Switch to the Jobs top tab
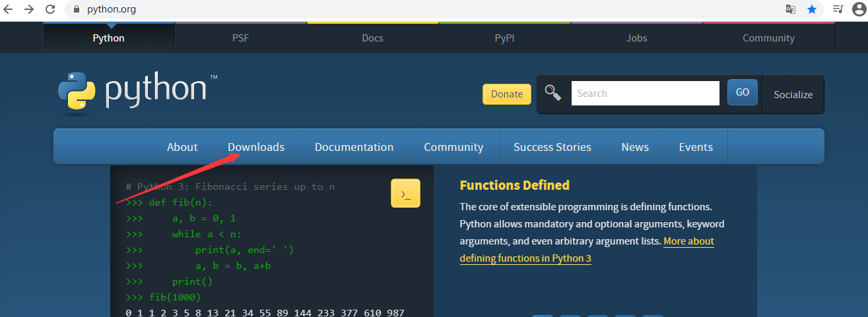The image size is (868, 317). coord(637,38)
